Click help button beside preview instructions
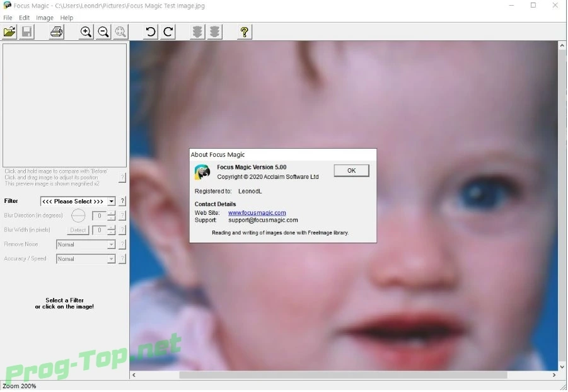The height and width of the screenshot is (392, 568). pyautogui.click(x=122, y=178)
